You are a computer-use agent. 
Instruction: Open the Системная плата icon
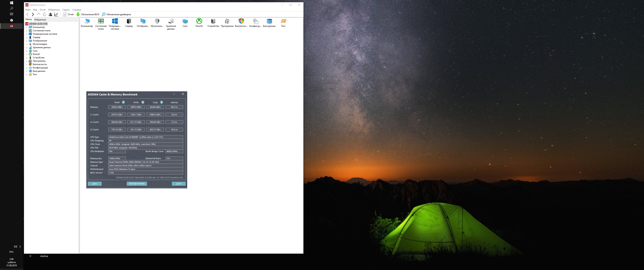pyautogui.click(x=101, y=21)
